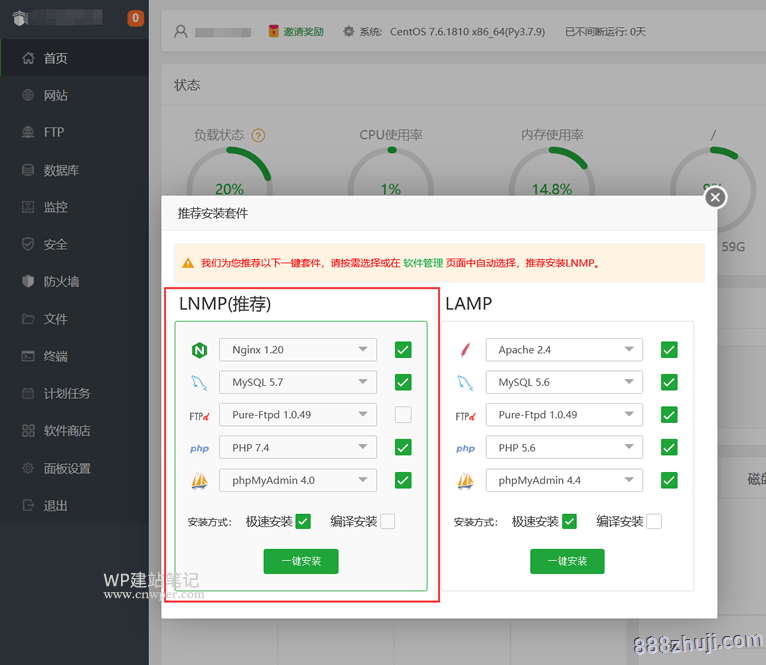Uncheck the Nginx 1.20 checkbox
Viewport: 766px width, 665px height.
click(x=403, y=350)
